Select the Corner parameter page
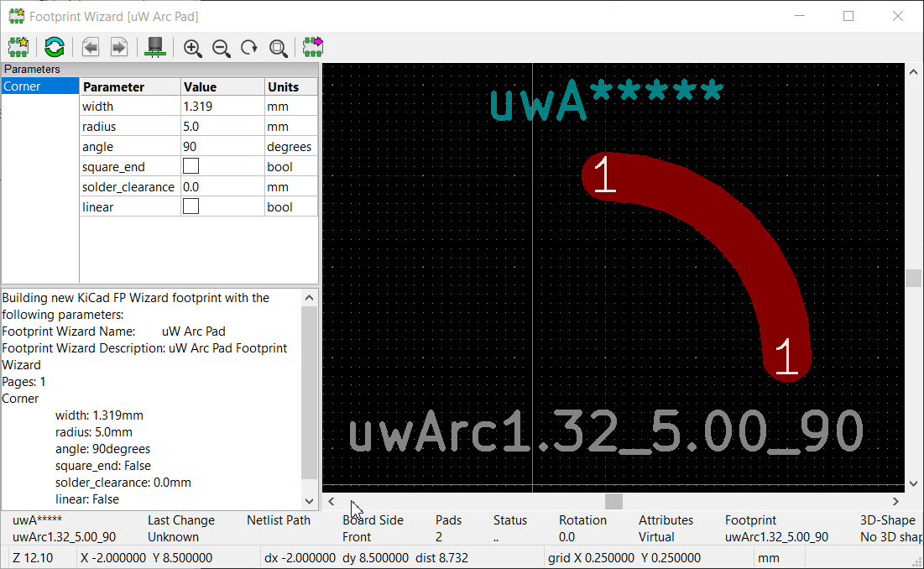This screenshot has height=569, width=924. click(22, 86)
